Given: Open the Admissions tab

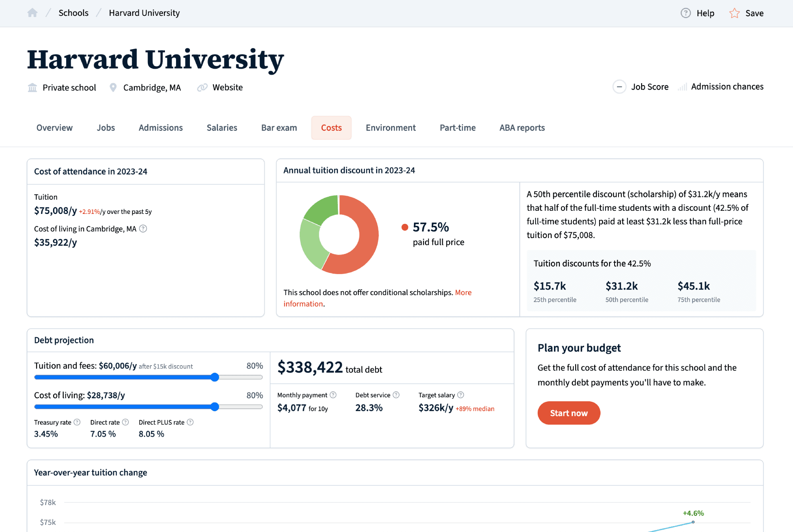Looking at the screenshot, I should coord(161,128).
